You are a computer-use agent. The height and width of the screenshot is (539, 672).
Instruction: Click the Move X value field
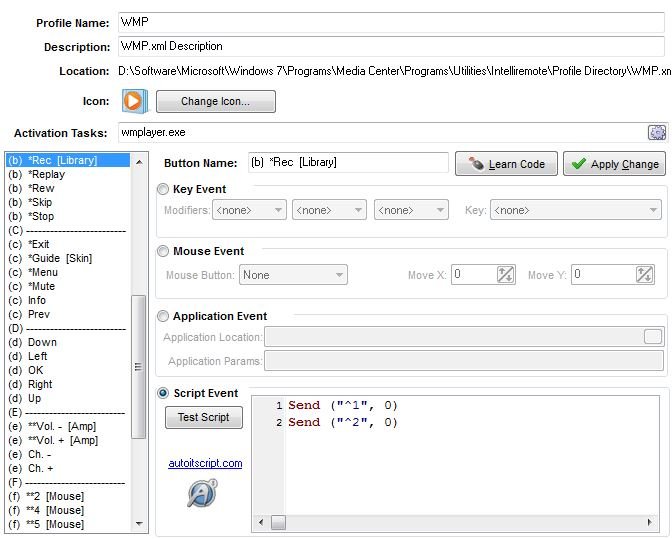pyautogui.click(x=474, y=274)
